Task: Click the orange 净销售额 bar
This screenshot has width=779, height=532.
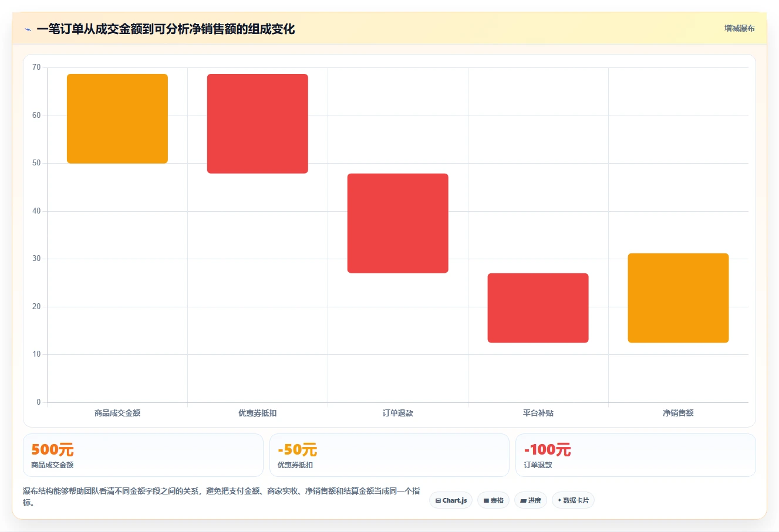Action: pos(679,298)
